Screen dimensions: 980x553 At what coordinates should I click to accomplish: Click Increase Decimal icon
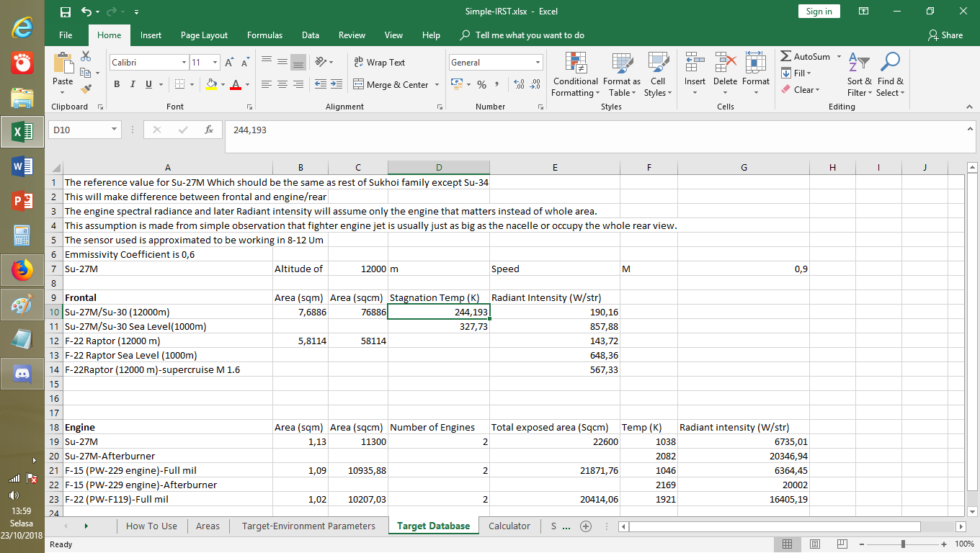click(519, 85)
